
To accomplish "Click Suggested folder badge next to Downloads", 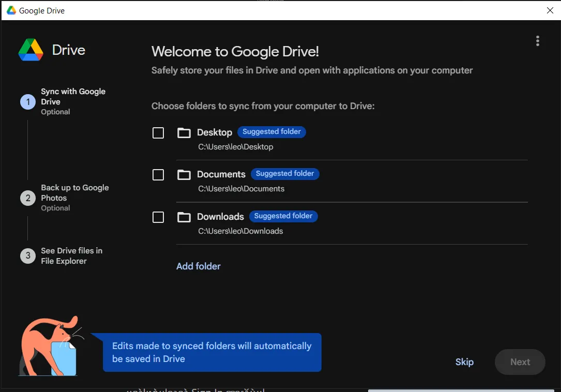I will coord(283,216).
